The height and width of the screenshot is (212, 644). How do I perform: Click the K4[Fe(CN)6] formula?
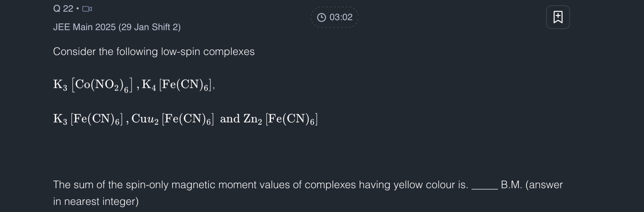click(x=176, y=85)
